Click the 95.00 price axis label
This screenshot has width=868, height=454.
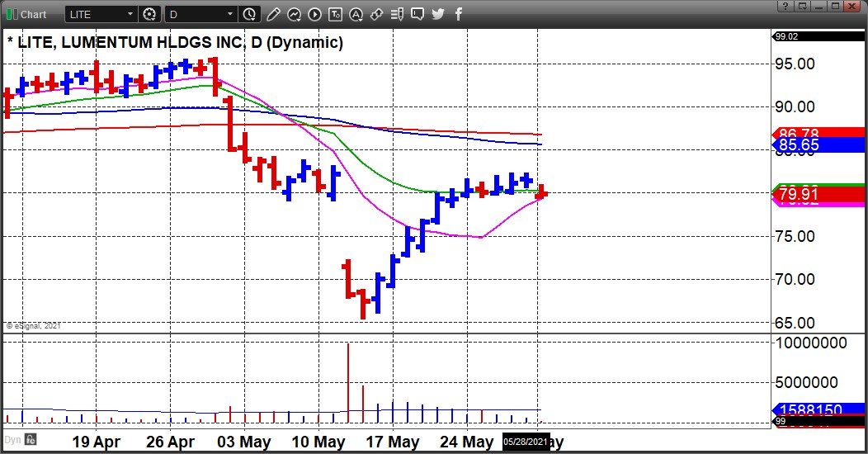click(795, 64)
